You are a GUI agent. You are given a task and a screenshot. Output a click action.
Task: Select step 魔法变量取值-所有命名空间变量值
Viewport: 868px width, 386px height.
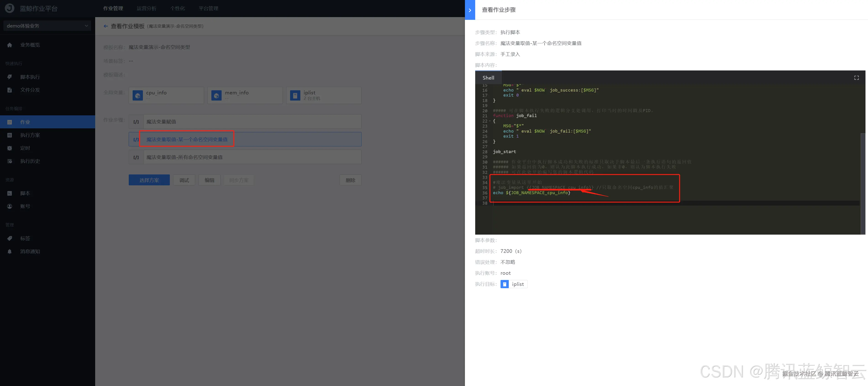[184, 157]
